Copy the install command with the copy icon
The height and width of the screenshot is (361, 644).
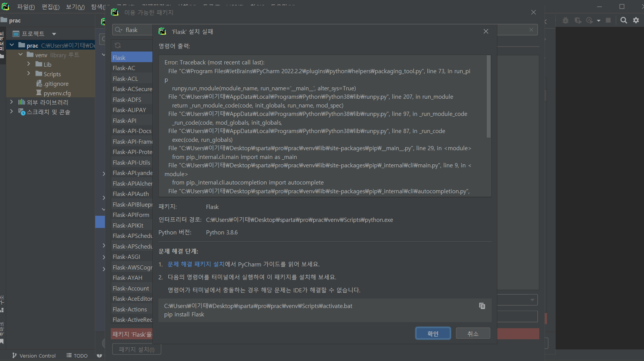coord(482,306)
